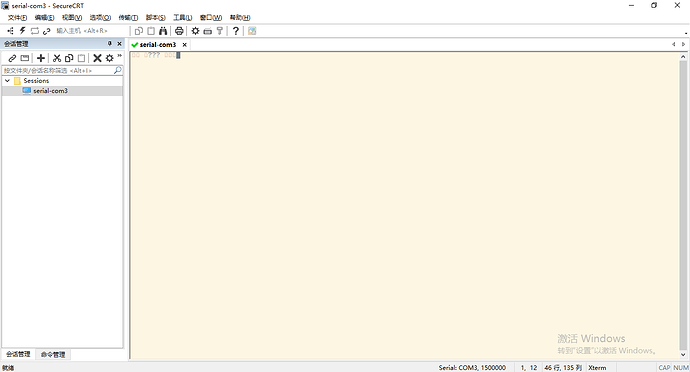This screenshot has width=690, height=372.
Task: Click the '46 行, 135 列' status entry
Action: (x=563, y=368)
